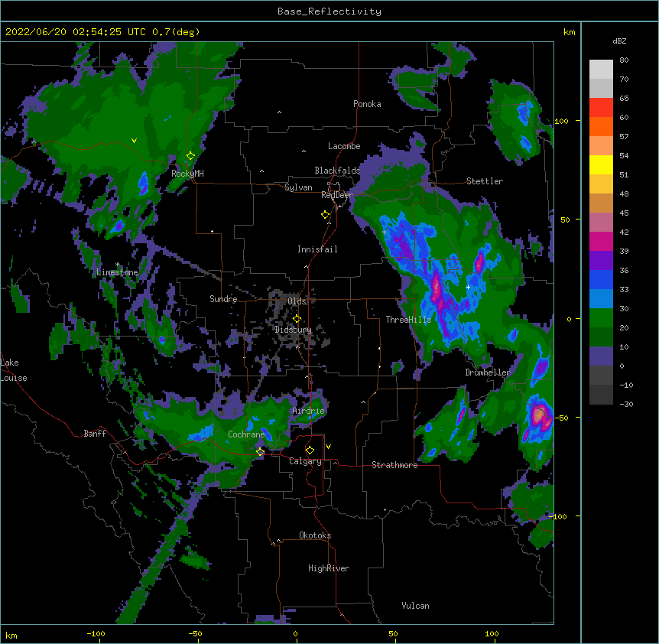Click the yellow V marker west of RockyMH
659x644 pixels.
pos(134,141)
